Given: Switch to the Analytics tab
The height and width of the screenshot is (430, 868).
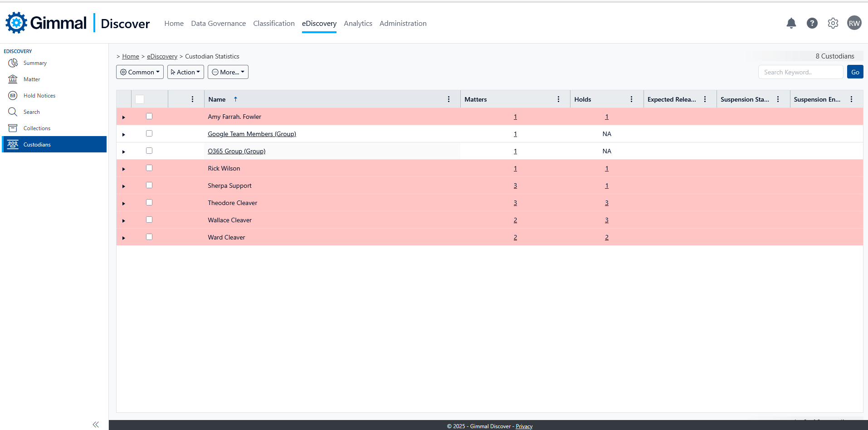Looking at the screenshot, I should (358, 24).
